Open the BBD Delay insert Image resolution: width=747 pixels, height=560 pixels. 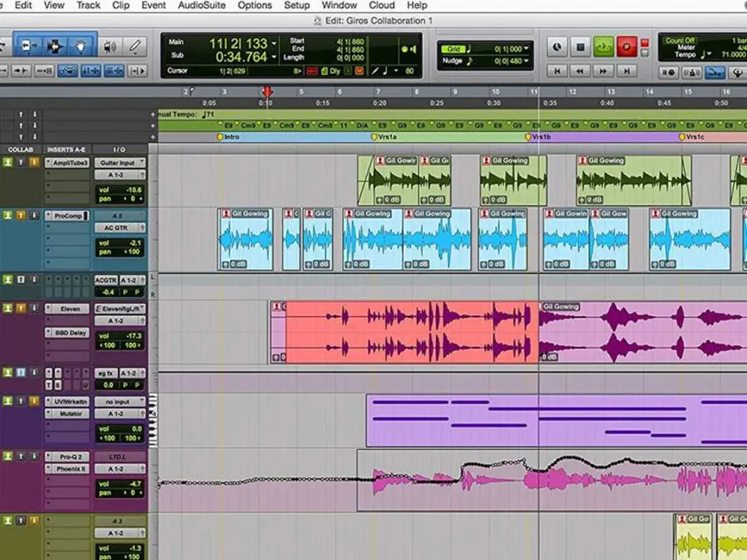point(67,333)
